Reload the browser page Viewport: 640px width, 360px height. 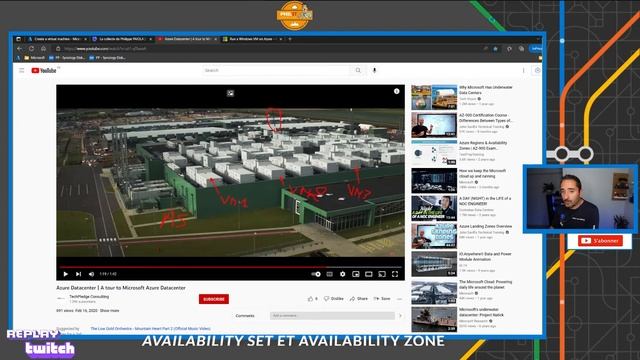(31, 48)
